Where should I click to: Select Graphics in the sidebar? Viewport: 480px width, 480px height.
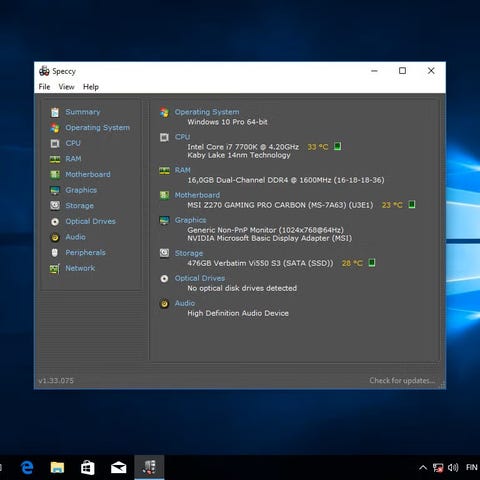point(81,190)
